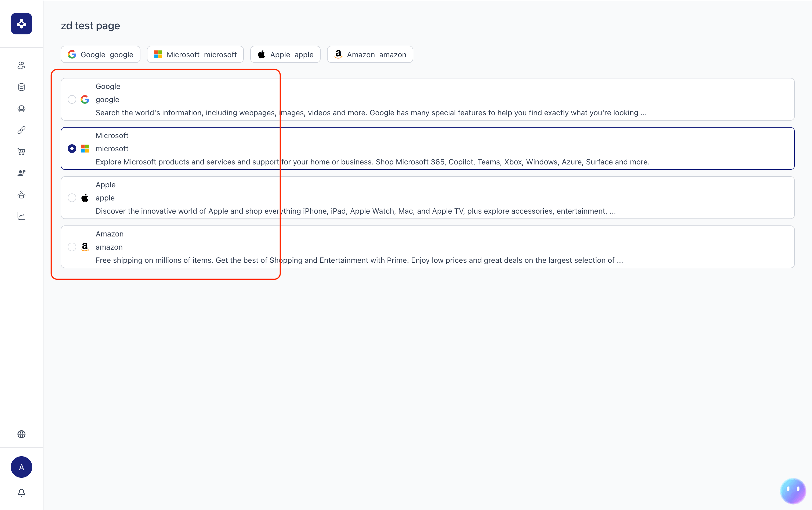This screenshot has width=812, height=510.
Task: Open notifications via the bell icon
Action: [x=21, y=493]
